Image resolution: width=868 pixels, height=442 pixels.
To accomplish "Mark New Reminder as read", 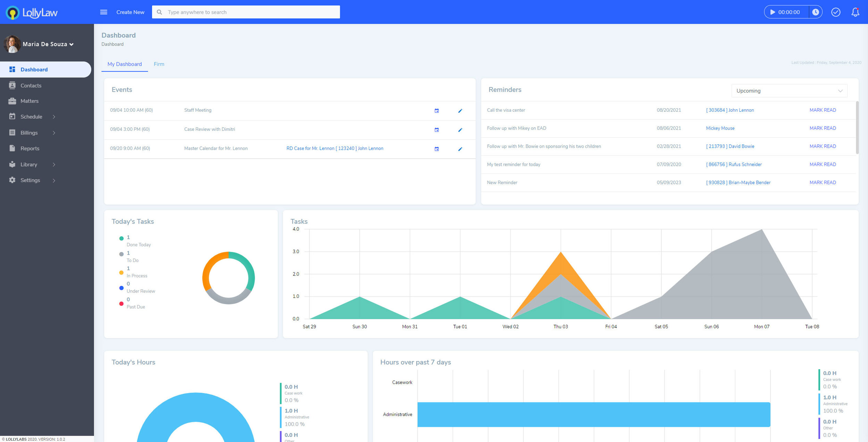I will (x=823, y=182).
